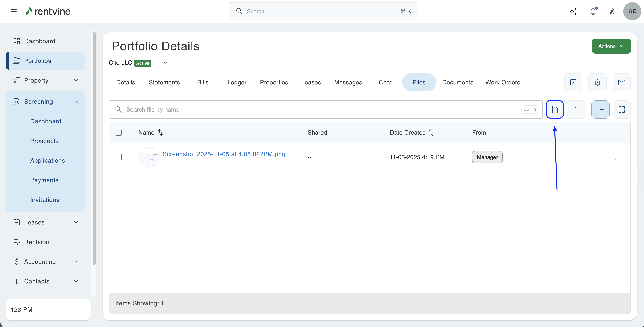Select the list view toggle
644x327 pixels.
click(600, 110)
